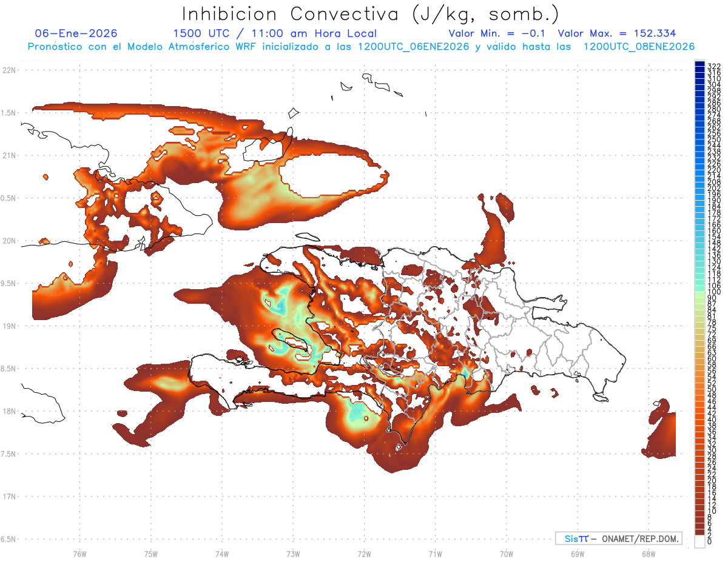Click the "1500 UTC / 11:00 am Hora Local" text
728x562 pixels.
tap(275, 34)
